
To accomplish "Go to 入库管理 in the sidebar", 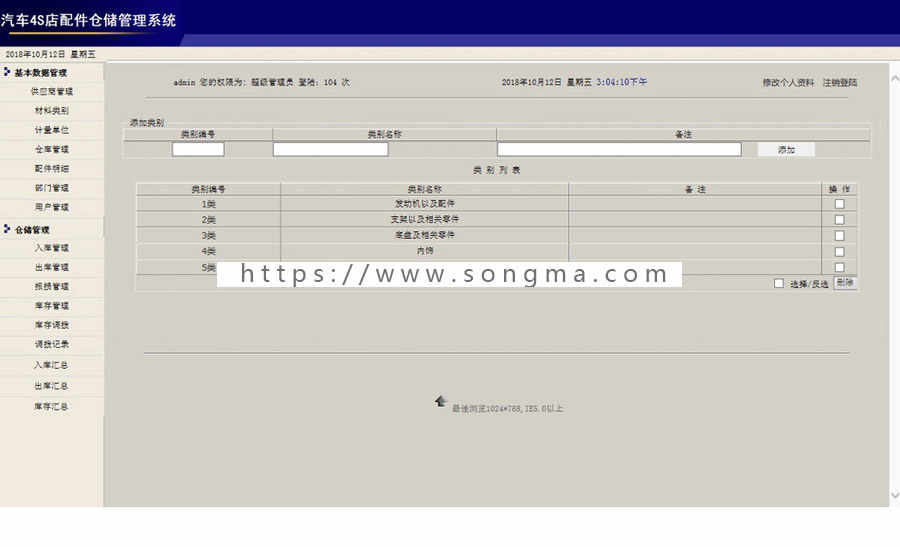I will point(52,247).
